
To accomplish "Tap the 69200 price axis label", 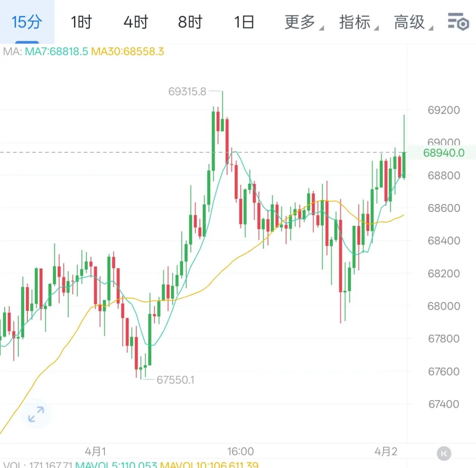I will pyautogui.click(x=444, y=110).
